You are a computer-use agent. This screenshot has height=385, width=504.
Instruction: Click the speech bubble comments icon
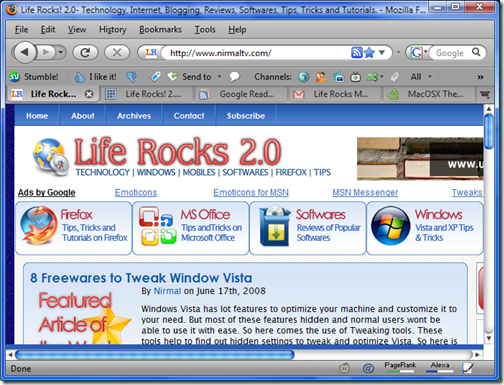[x=235, y=77]
